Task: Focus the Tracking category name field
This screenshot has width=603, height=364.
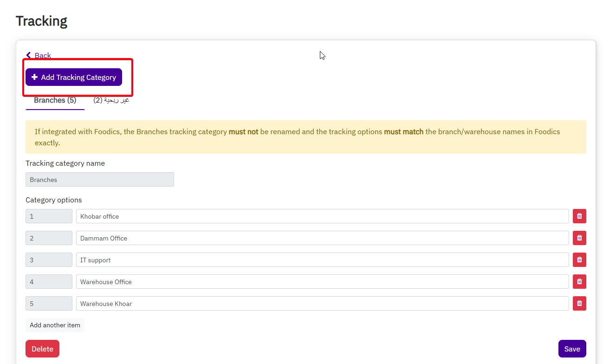Action: pyautogui.click(x=99, y=180)
